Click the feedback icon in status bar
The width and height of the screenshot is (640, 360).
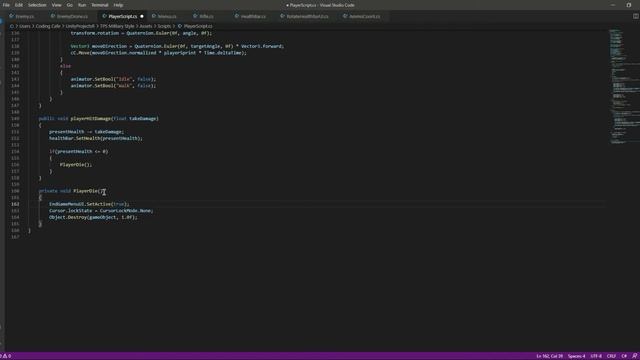click(635, 356)
